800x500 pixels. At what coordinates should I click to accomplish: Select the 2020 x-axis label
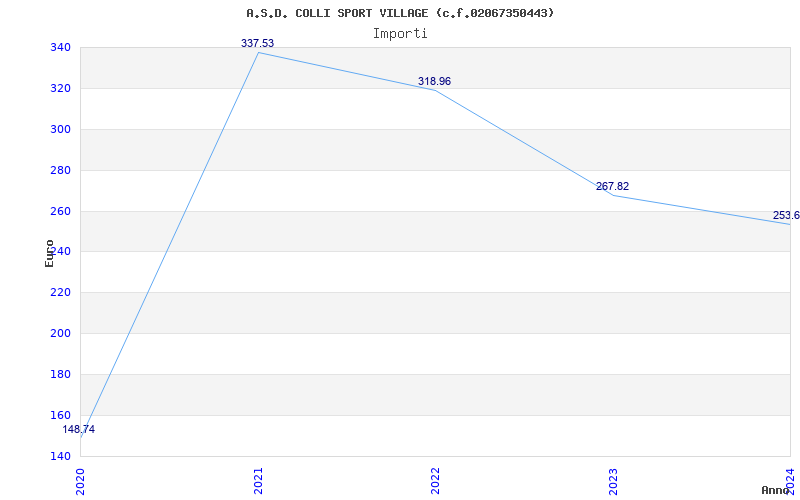pyautogui.click(x=81, y=481)
